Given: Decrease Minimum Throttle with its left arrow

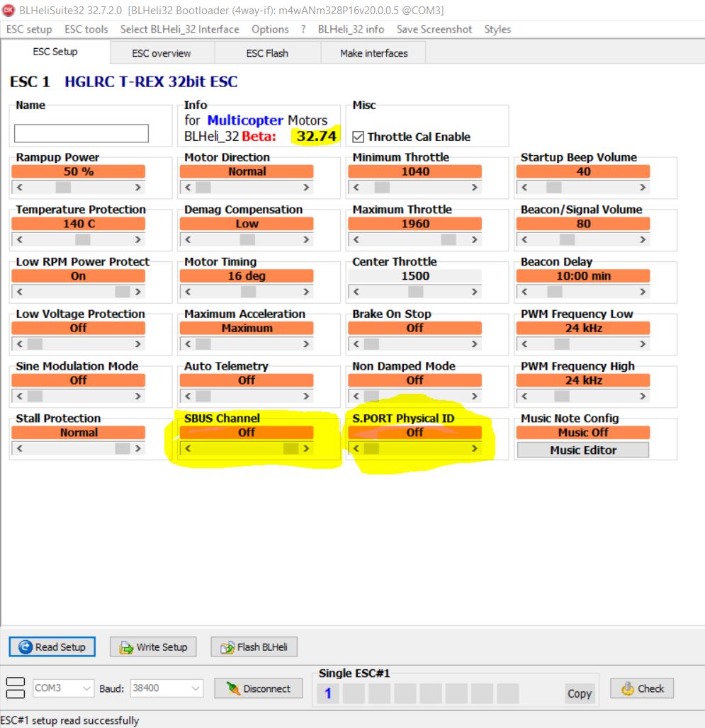Looking at the screenshot, I should pos(356,188).
